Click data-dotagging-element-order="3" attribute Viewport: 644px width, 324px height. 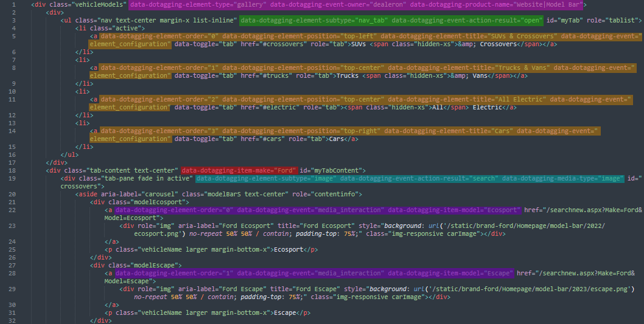[159, 131]
